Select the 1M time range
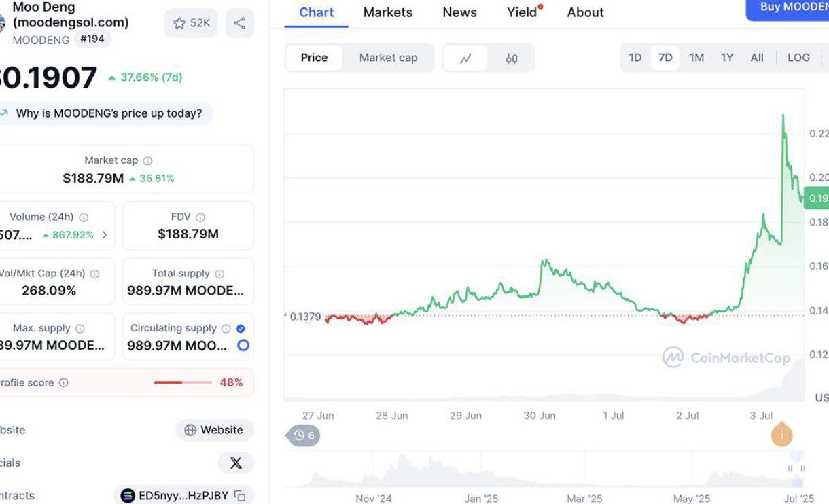Screen dimensions: 829x504 696,58
